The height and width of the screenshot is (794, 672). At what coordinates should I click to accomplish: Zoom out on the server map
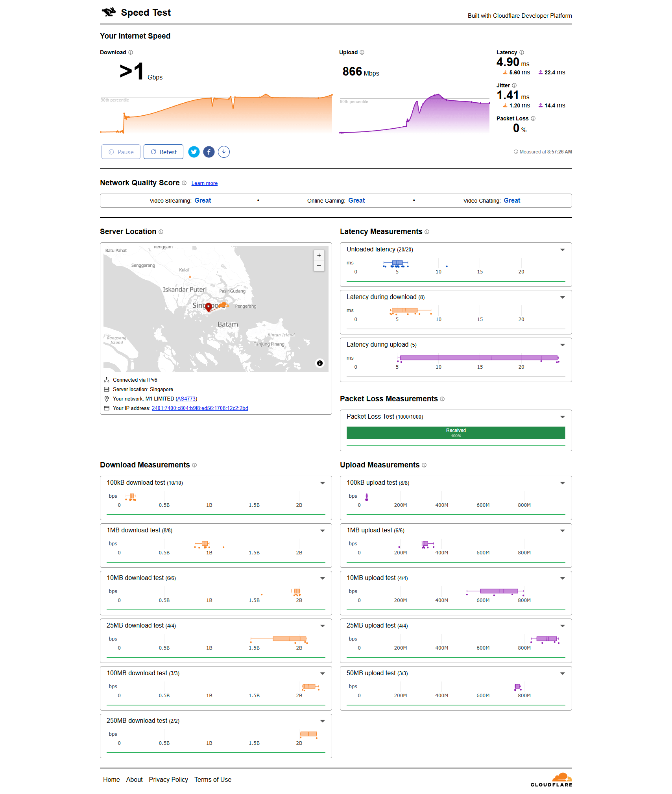[319, 266]
